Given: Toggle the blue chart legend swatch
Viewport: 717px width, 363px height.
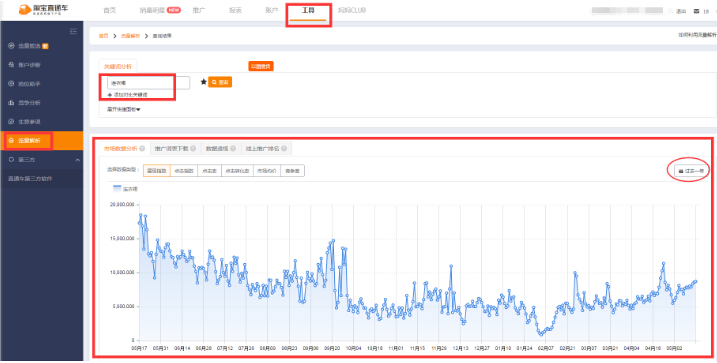Looking at the screenshot, I should (x=118, y=188).
